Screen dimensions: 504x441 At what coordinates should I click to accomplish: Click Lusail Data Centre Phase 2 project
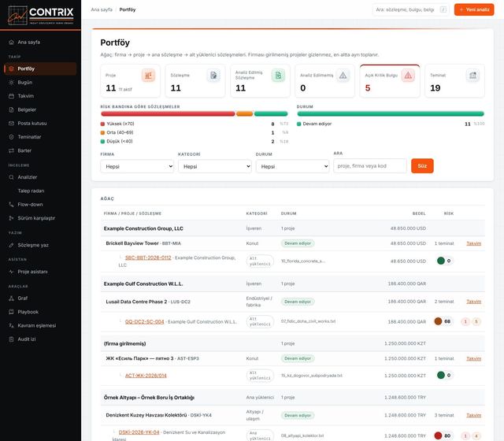[136, 302]
